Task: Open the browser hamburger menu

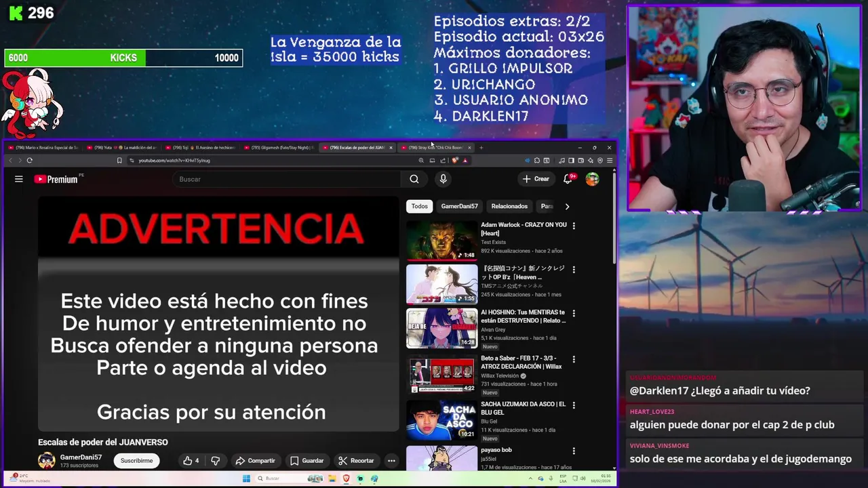Action: 610,161
